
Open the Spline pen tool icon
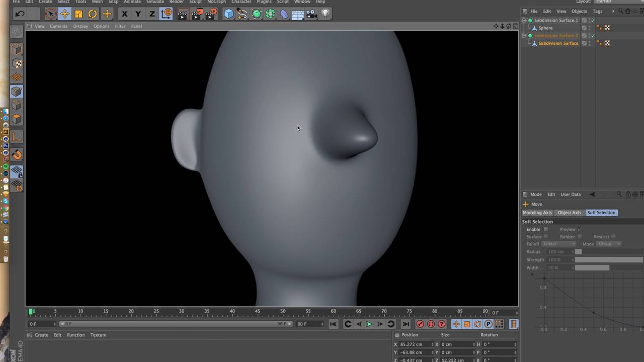pos(243,14)
